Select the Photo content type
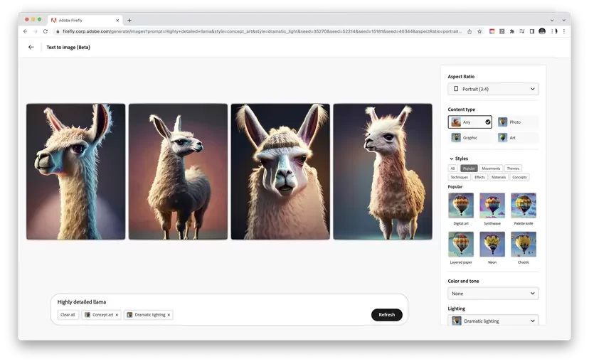 pos(517,122)
